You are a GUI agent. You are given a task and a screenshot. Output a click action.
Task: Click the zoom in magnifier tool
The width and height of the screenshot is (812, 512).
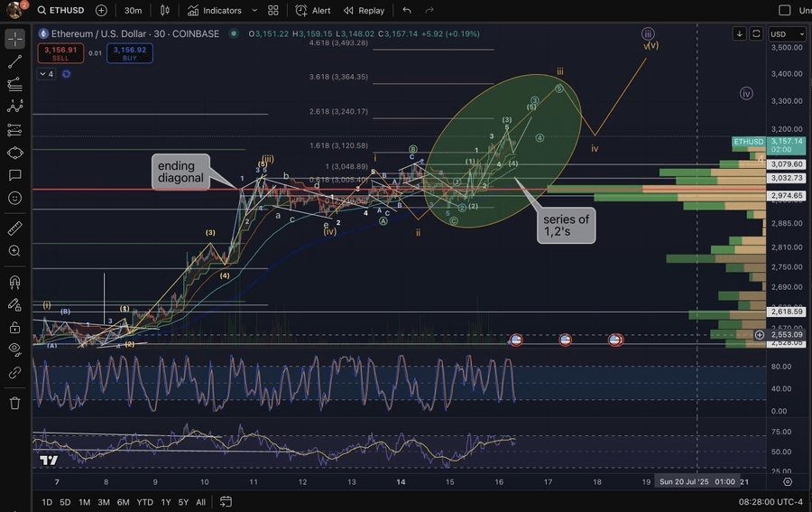[15, 251]
